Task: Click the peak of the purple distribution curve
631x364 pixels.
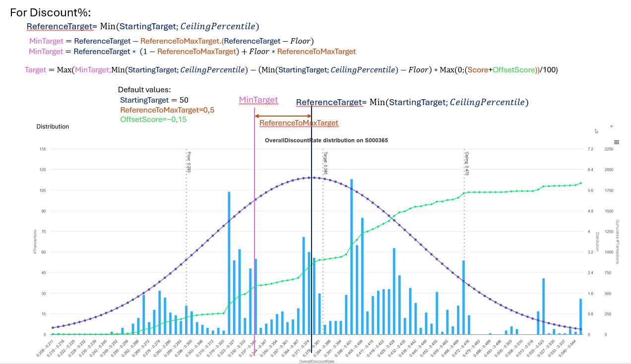Action: (310, 178)
